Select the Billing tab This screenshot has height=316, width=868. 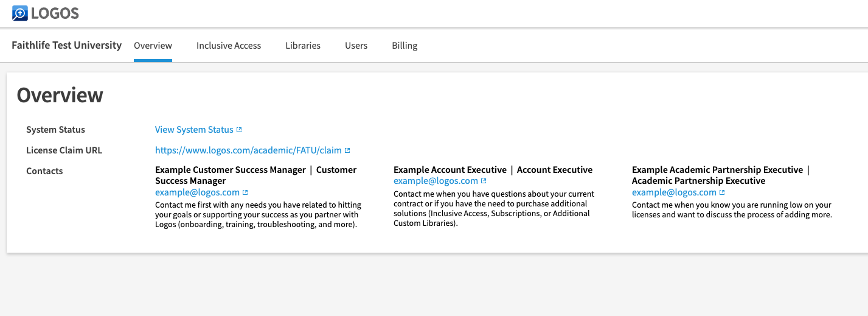pyautogui.click(x=404, y=46)
